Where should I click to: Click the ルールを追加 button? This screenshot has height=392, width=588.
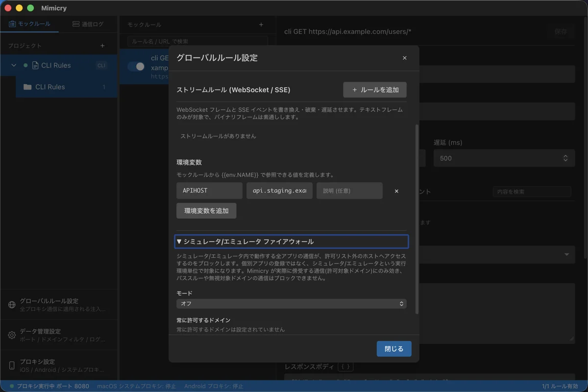tap(375, 90)
